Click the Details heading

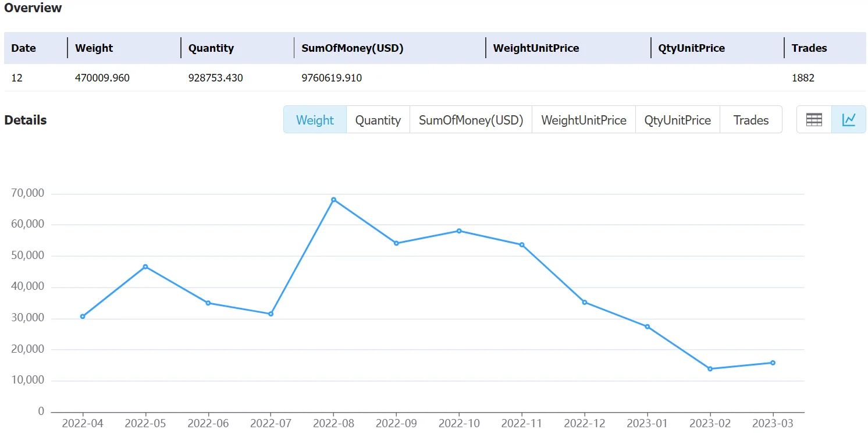[x=26, y=120]
